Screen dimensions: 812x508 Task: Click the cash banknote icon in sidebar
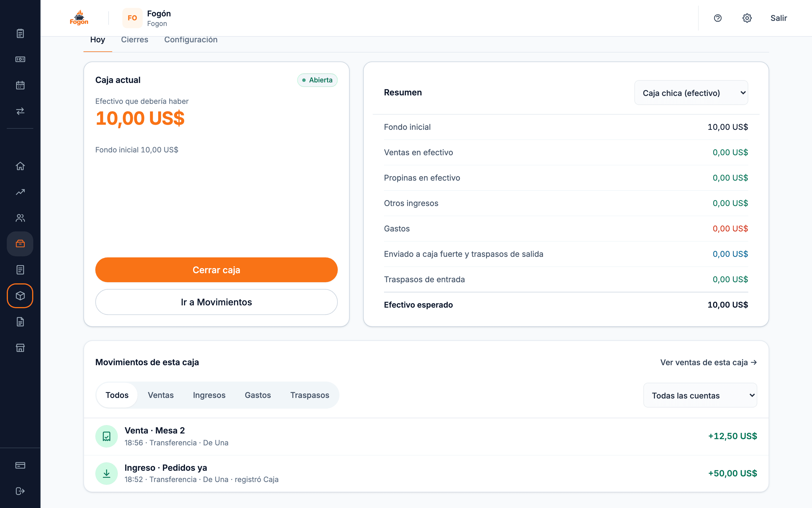pyautogui.click(x=20, y=59)
